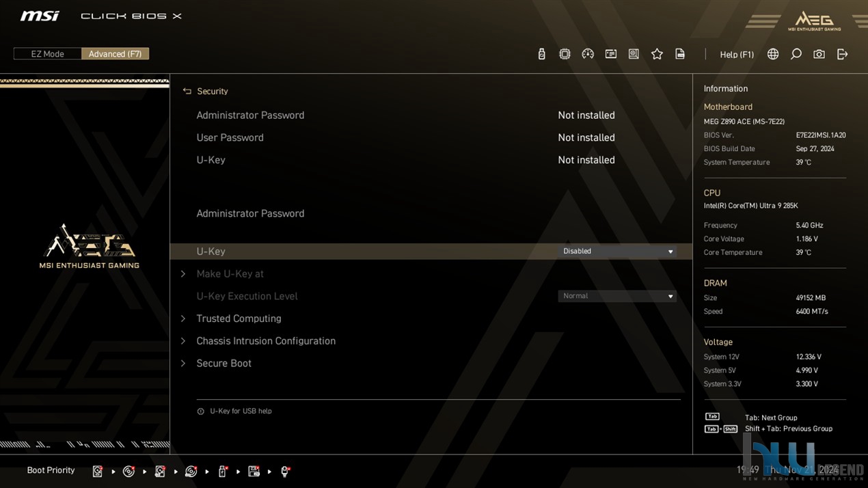Go back using the Security return arrow
The width and height of the screenshot is (868, 488).
pos(187,91)
